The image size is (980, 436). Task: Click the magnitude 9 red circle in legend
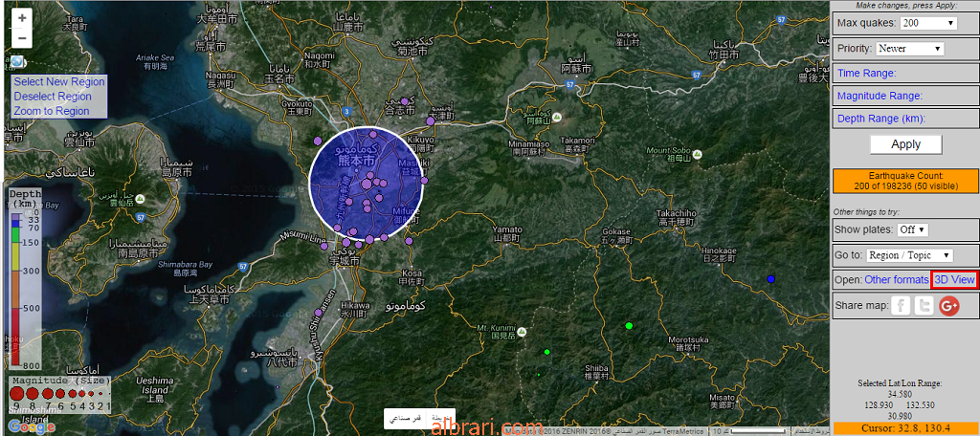(x=17, y=394)
